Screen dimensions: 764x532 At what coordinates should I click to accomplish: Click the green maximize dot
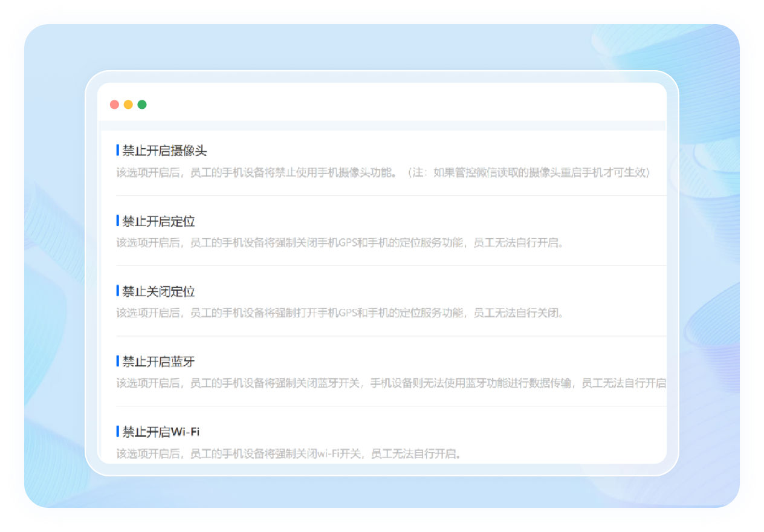(142, 105)
